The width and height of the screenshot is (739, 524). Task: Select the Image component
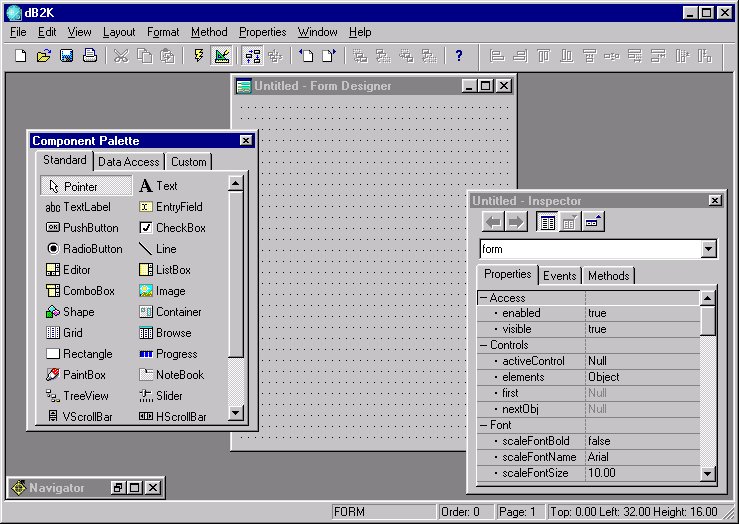[x=162, y=291]
